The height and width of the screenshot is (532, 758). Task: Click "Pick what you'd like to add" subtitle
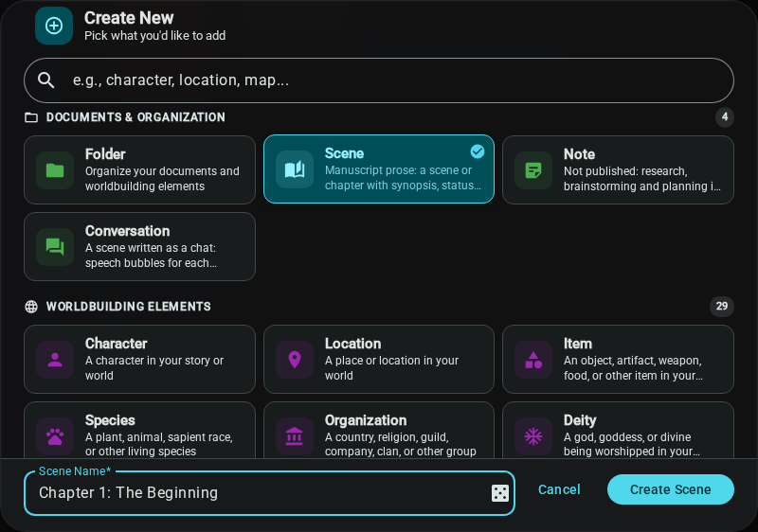pos(154,36)
